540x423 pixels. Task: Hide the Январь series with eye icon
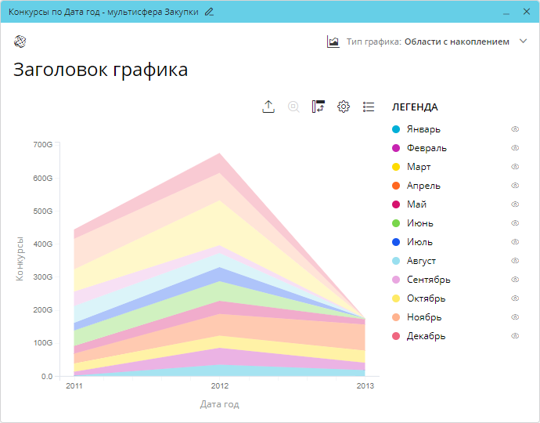(x=515, y=129)
